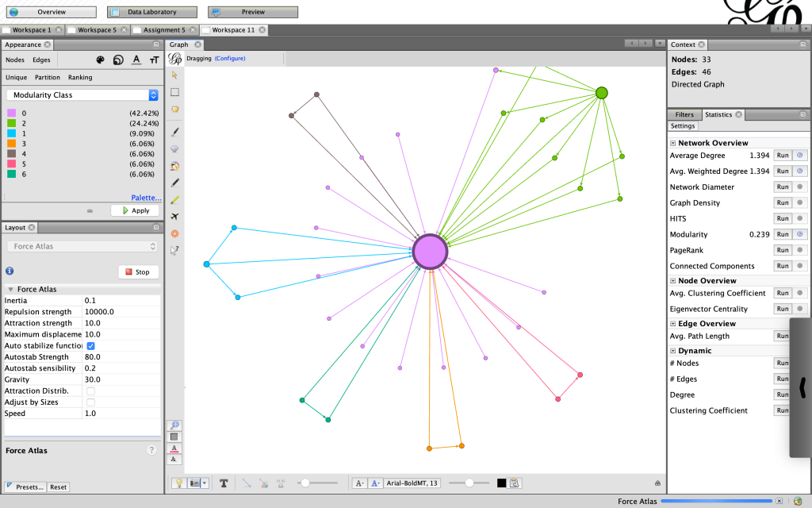Select the heat map tool
Screen dimensions: 812x508
[174, 233]
